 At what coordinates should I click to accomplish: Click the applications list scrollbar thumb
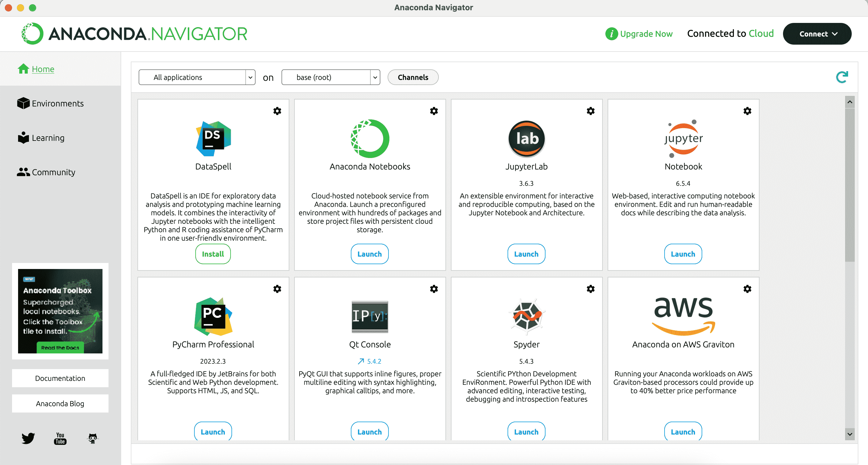850,185
